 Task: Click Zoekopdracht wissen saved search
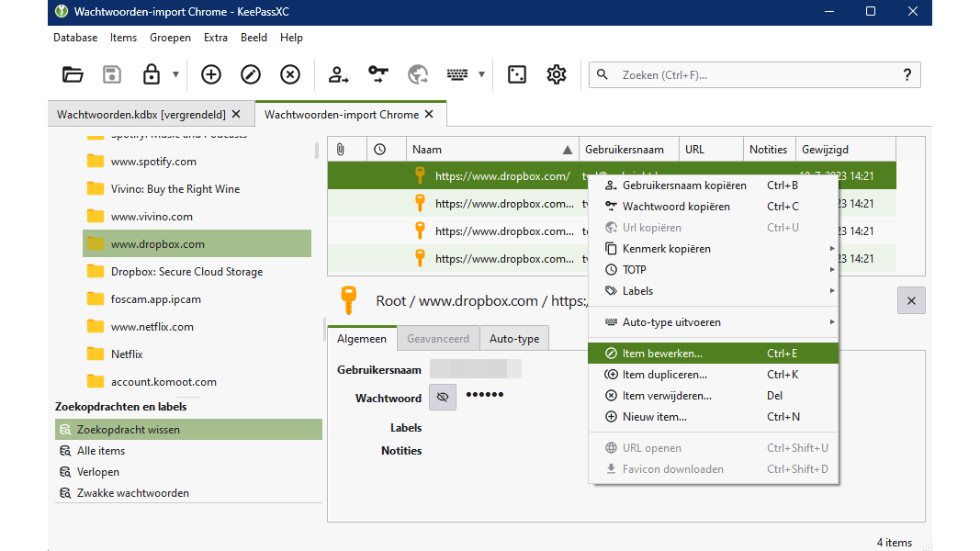(189, 429)
